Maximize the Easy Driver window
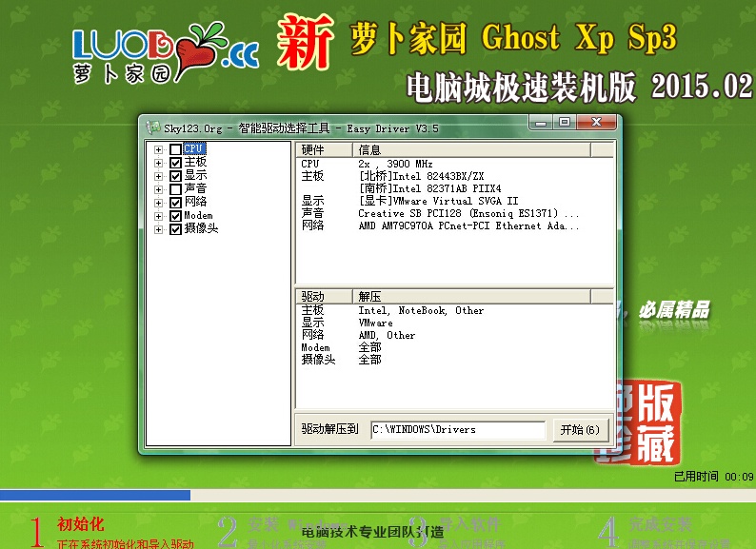This screenshot has width=756, height=549. [x=565, y=123]
